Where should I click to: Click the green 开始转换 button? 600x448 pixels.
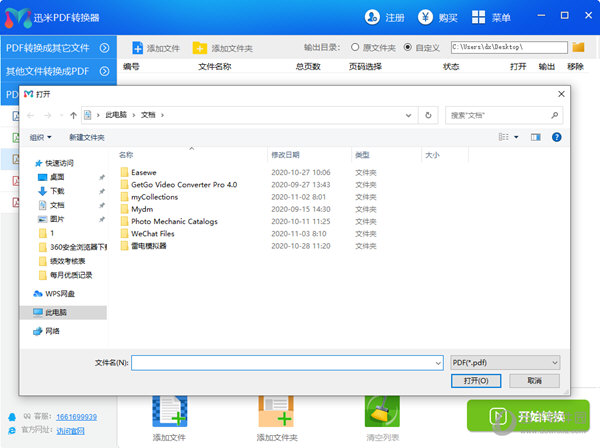click(528, 416)
